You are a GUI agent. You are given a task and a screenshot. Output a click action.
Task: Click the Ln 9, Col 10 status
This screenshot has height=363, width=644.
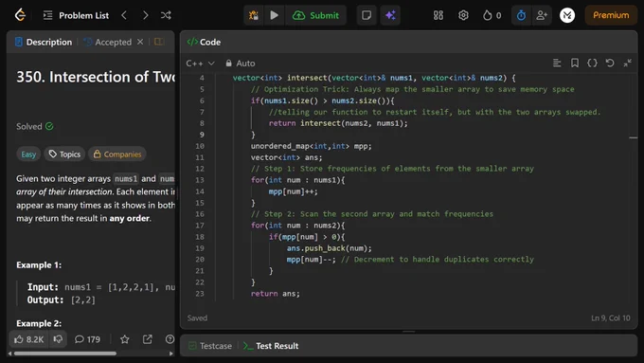point(610,318)
